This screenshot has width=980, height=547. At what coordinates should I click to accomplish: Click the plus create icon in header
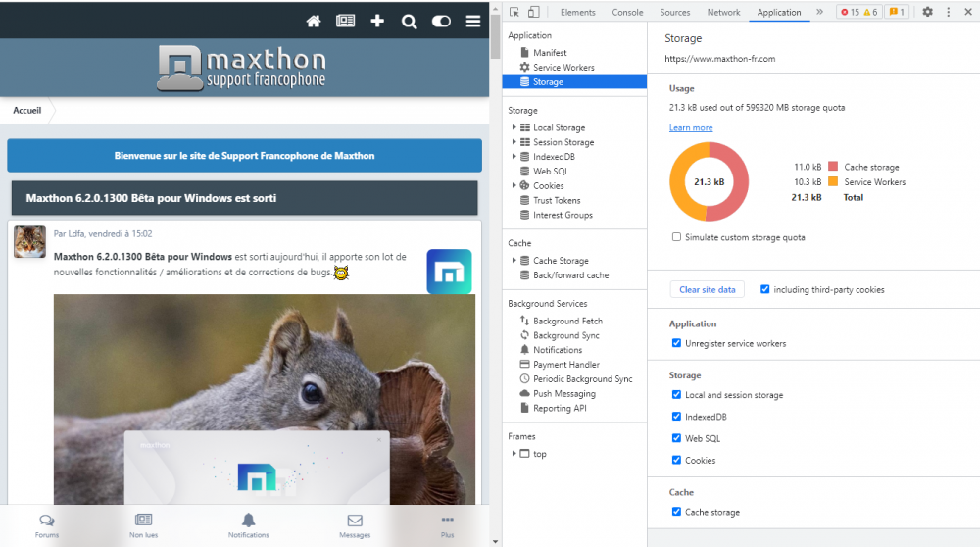coord(377,21)
